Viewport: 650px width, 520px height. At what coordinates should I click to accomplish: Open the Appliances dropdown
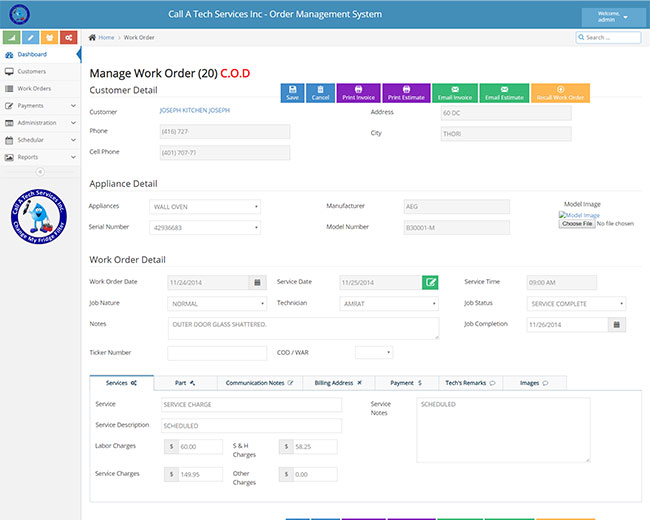(204, 207)
